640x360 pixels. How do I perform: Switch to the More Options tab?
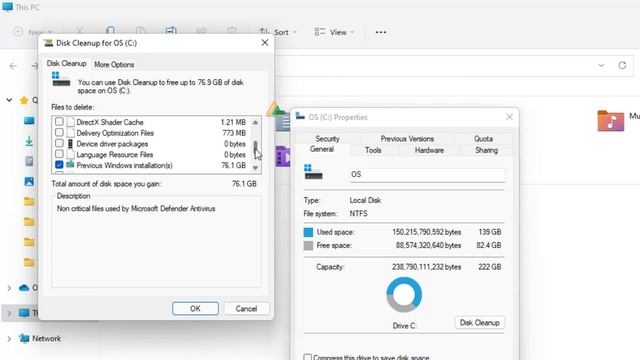coord(114,64)
